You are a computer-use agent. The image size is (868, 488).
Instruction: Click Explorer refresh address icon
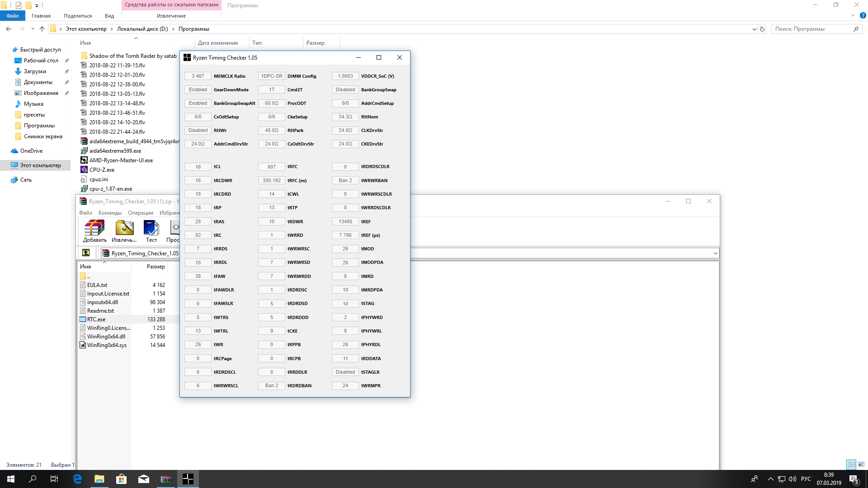tap(762, 29)
